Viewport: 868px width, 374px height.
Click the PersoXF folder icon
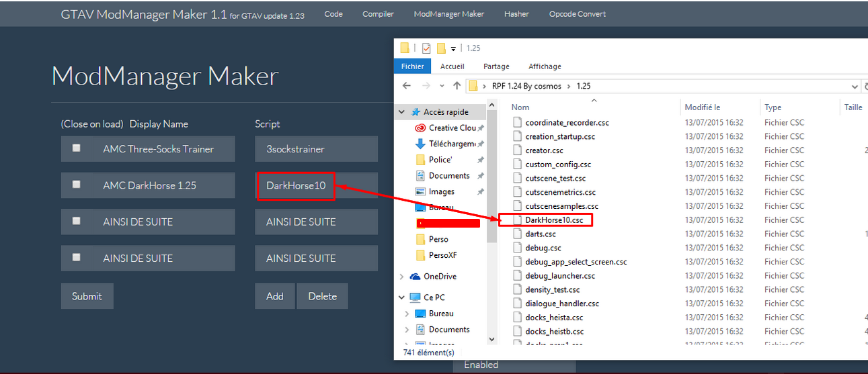point(420,255)
